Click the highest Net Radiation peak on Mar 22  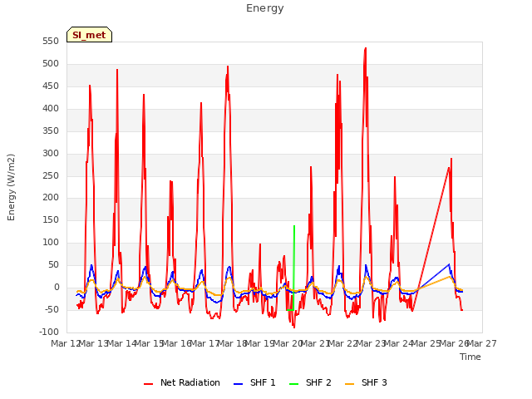pos(366,49)
